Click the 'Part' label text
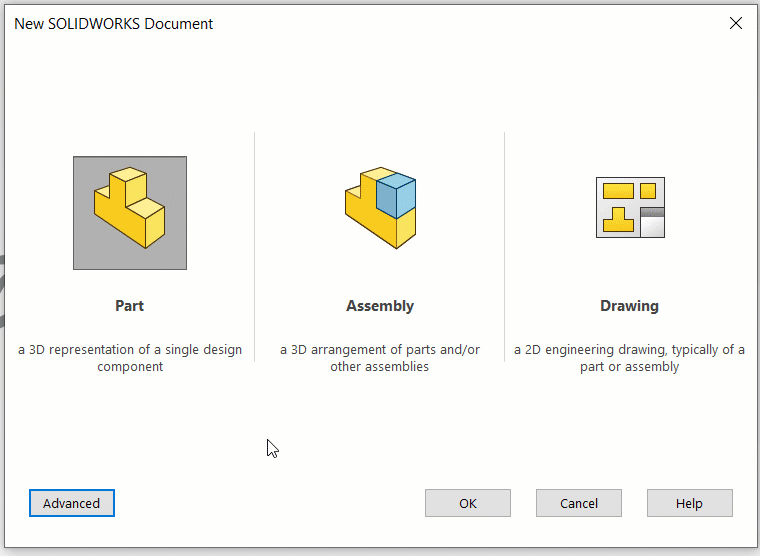Viewport: 760px width, 556px height. click(129, 306)
